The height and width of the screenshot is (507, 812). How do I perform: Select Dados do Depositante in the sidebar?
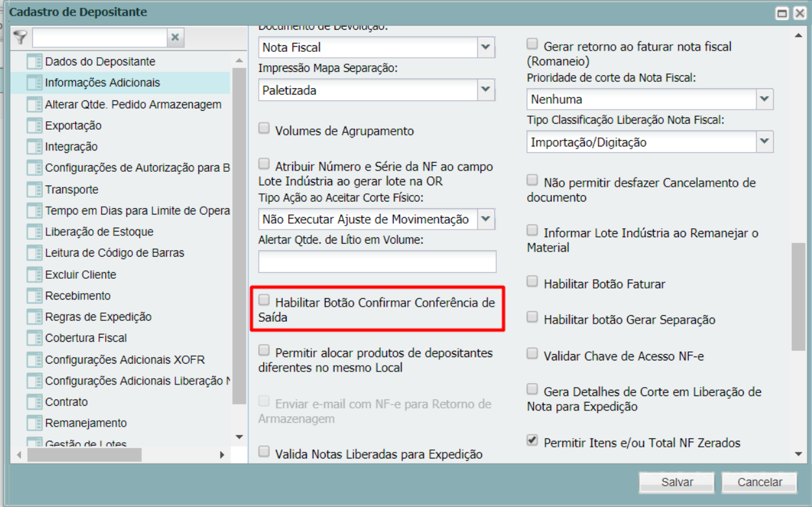coord(100,62)
